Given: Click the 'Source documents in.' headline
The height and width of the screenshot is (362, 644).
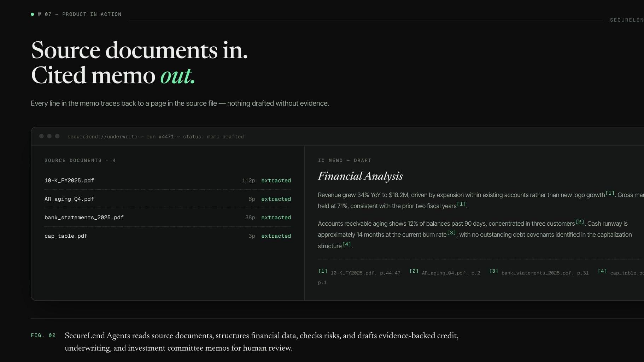Looking at the screenshot, I should [139, 50].
